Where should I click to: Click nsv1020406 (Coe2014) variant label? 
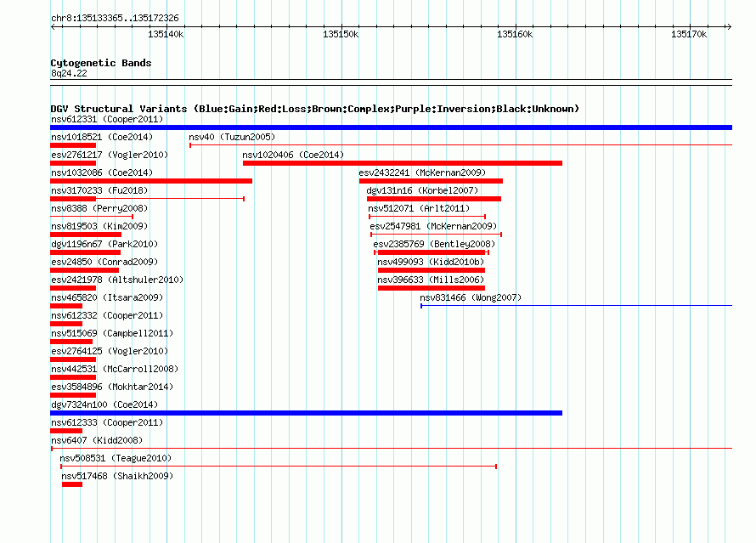tap(293, 155)
